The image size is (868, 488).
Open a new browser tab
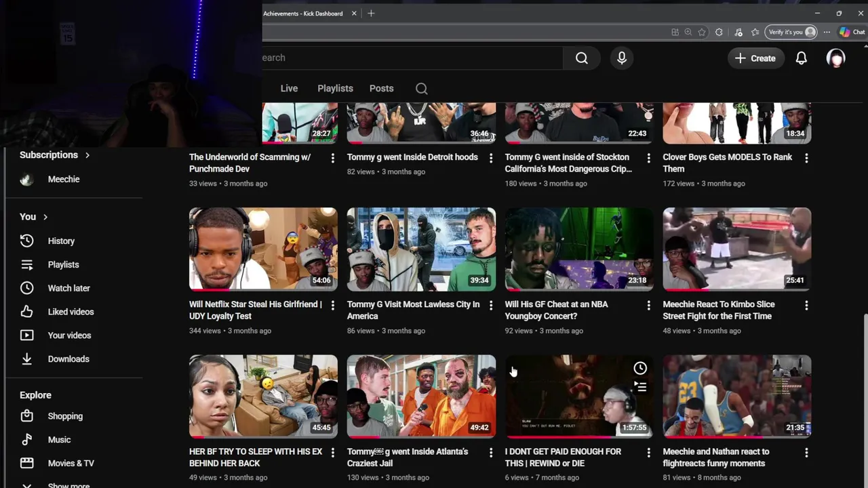click(x=371, y=14)
